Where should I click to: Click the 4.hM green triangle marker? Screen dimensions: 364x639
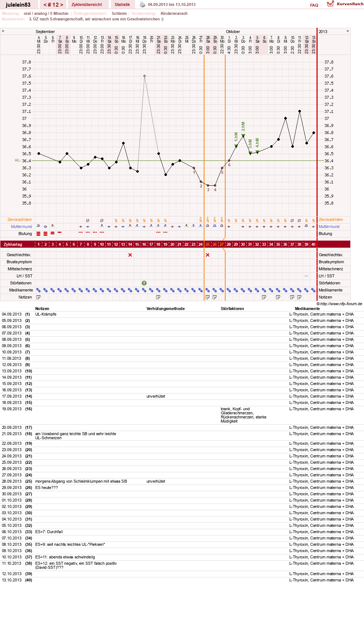(x=258, y=152)
